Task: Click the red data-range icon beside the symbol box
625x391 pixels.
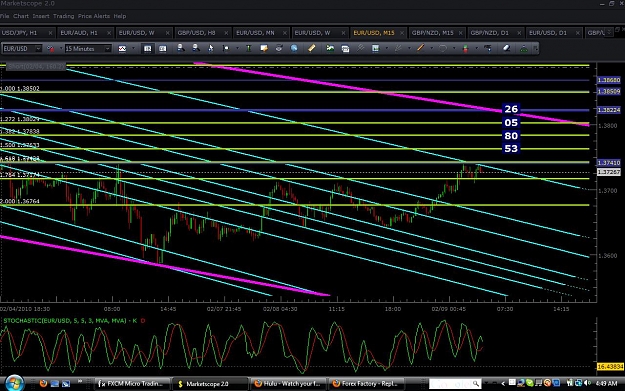Action: 51,49
